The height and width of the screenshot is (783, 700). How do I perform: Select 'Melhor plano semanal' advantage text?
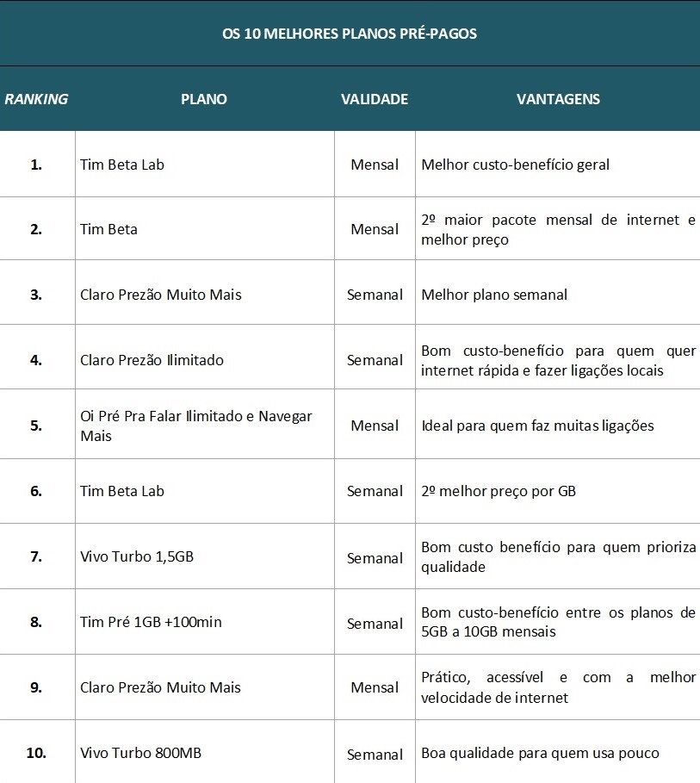[494, 295]
